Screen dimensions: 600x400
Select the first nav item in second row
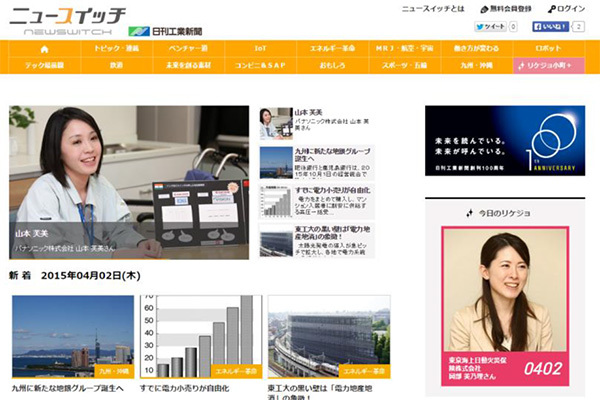[44, 65]
